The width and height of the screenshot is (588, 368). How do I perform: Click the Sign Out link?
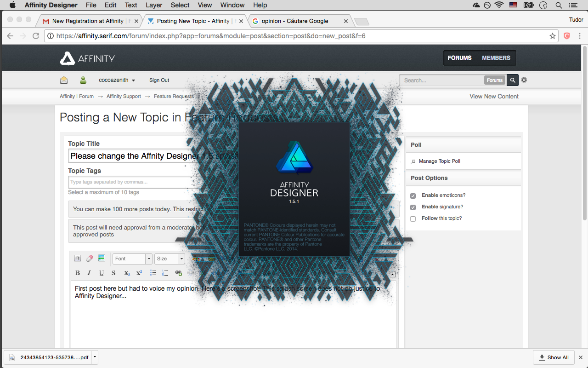click(x=159, y=80)
